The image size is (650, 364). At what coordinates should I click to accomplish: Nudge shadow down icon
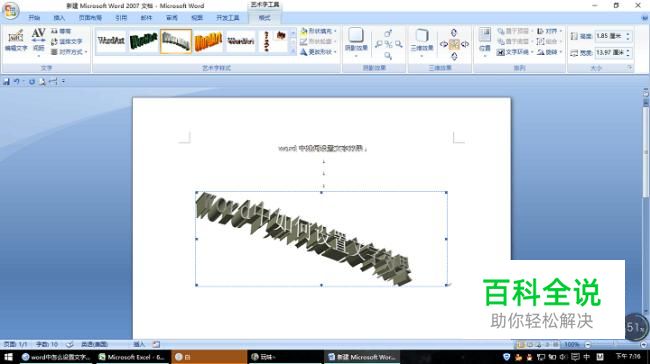(388, 55)
